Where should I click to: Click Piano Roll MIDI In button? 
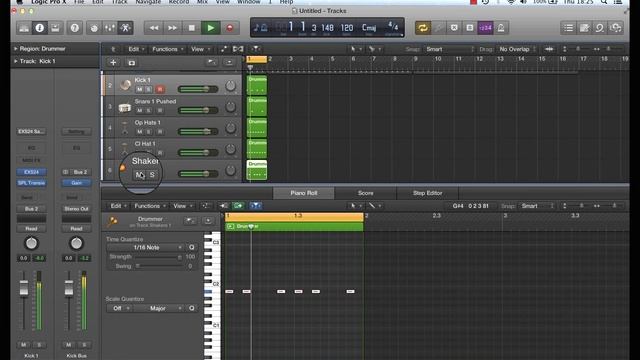point(224,206)
